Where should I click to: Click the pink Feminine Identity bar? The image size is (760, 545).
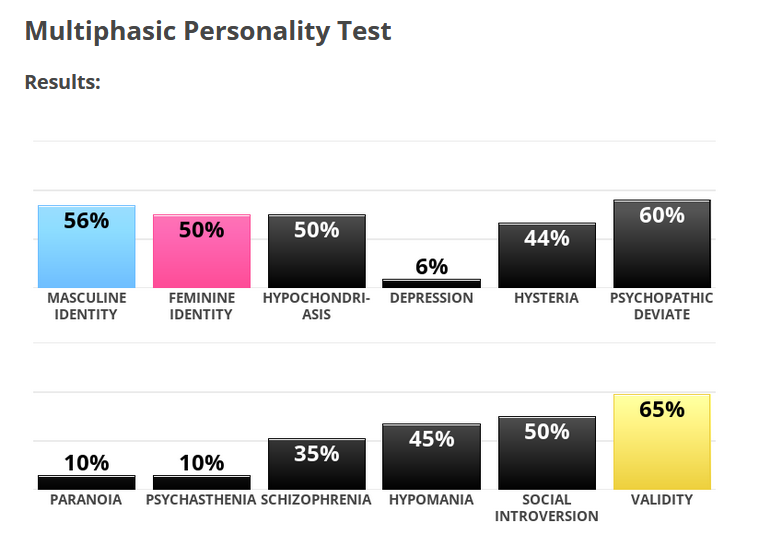coord(201,251)
